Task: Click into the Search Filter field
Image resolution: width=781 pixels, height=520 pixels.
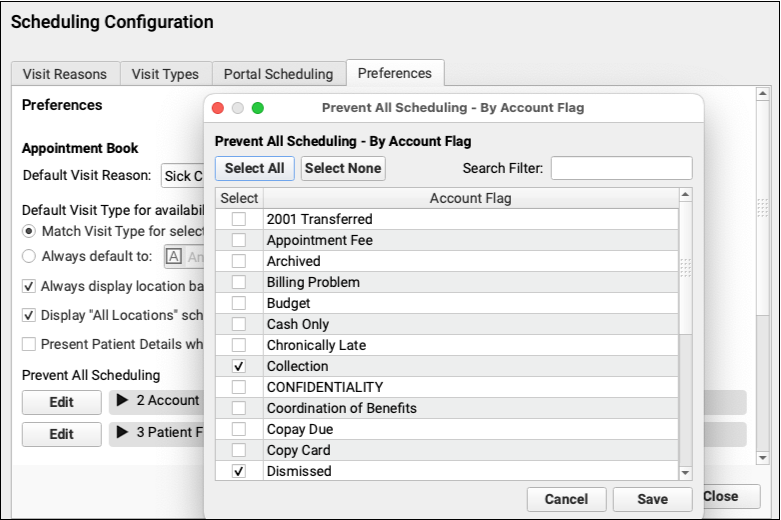Action: [x=621, y=168]
